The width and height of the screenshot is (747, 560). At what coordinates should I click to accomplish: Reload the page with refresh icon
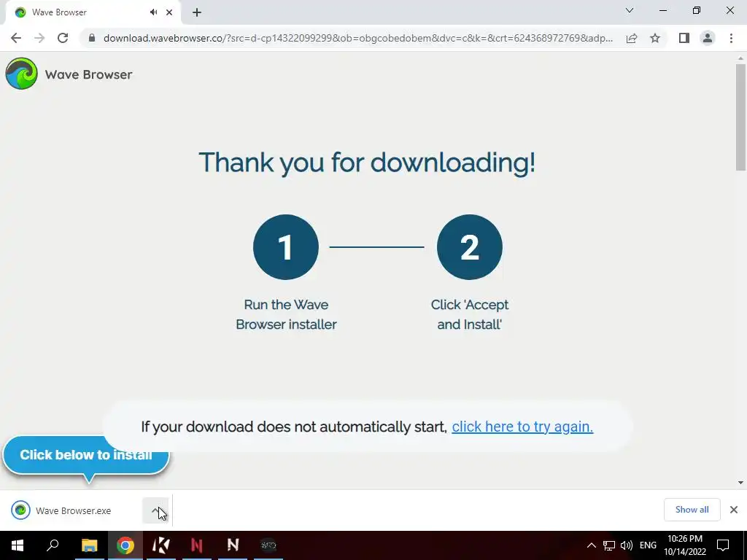(63, 38)
